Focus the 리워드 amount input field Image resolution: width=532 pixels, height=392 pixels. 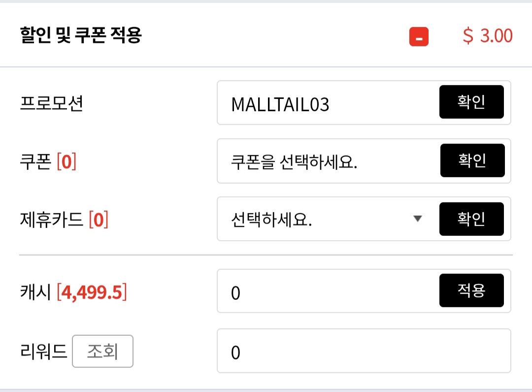click(364, 351)
